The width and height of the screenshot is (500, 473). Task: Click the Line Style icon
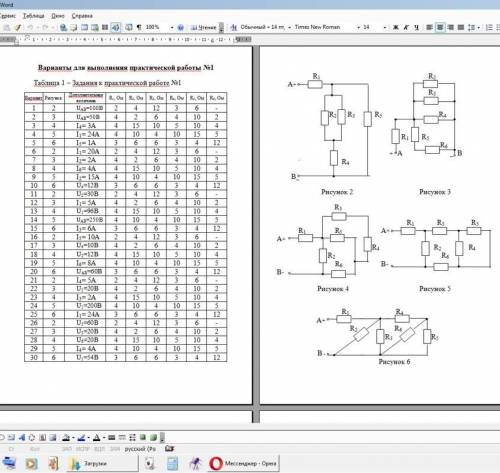(x=112, y=437)
